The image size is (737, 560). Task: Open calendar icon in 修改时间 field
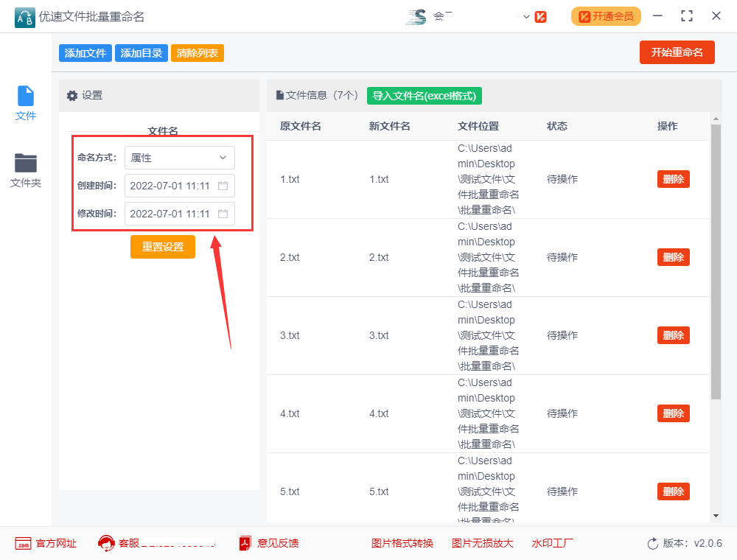(x=223, y=214)
